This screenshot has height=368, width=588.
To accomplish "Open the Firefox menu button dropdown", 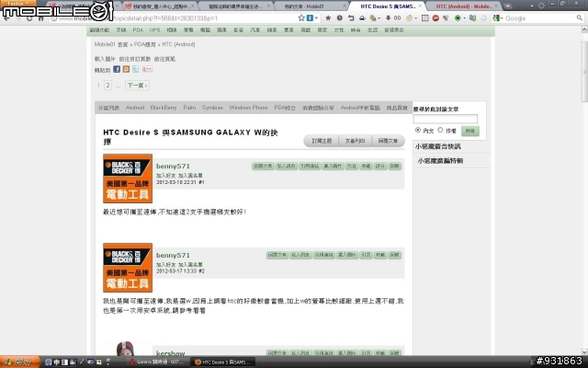I will (x=17, y=3).
